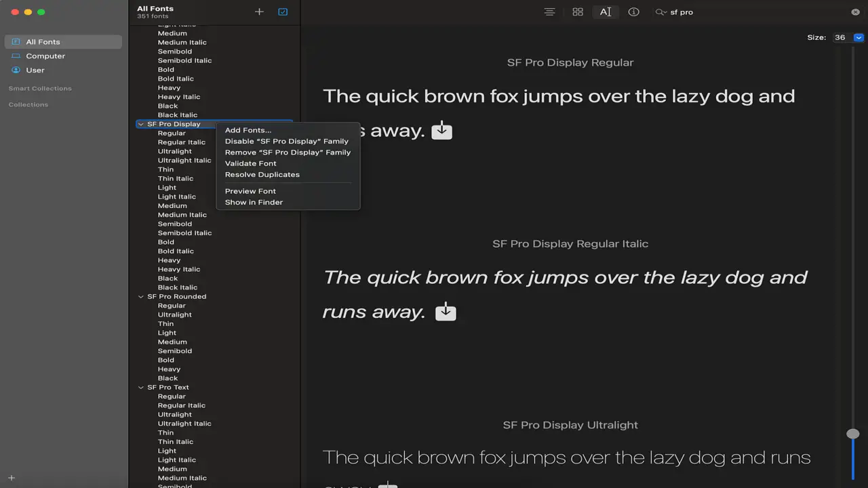Select Ultralight Italic under SF Pro Display
868x488 pixels.
pos(184,161)
